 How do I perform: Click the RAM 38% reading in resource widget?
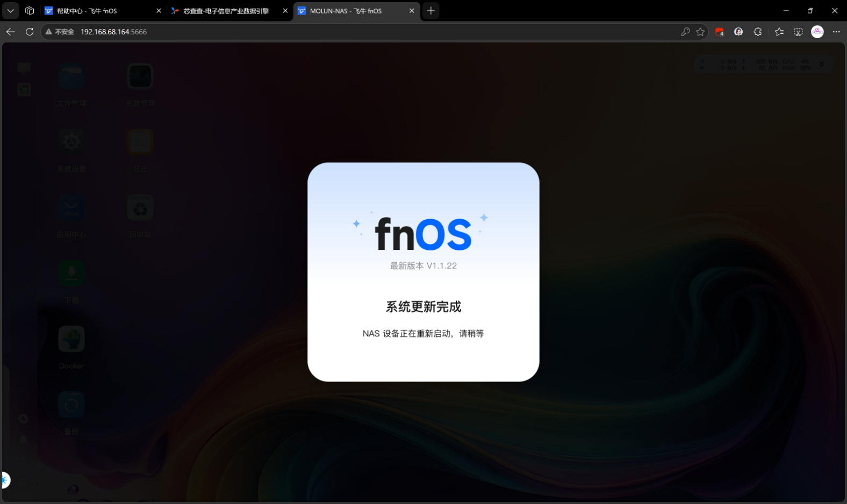(x=796, y=68)
